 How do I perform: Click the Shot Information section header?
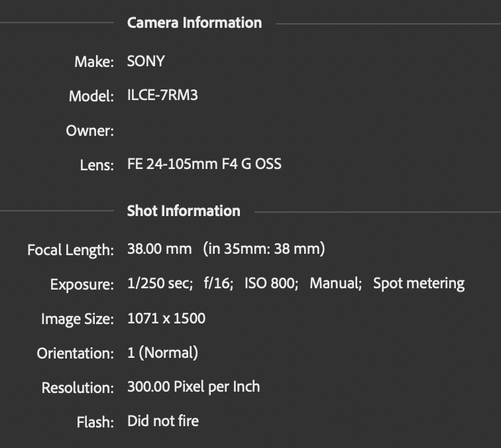(184, 211)
